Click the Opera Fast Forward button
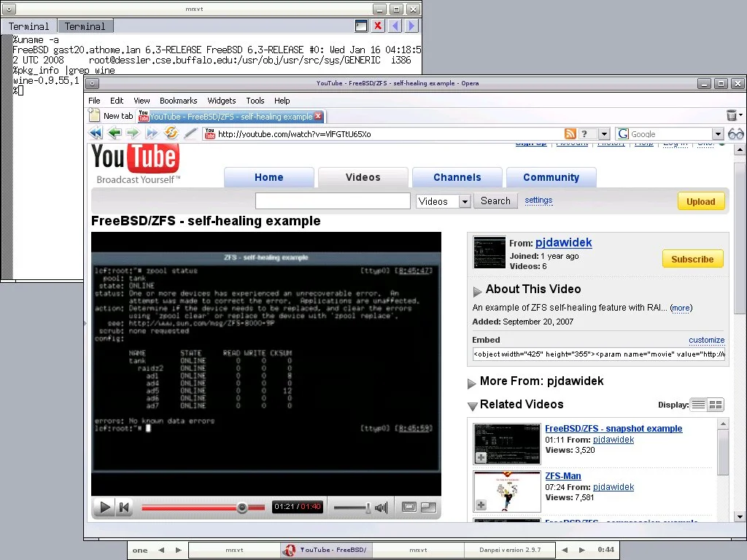The image size is (747, 560). point(152,133)
